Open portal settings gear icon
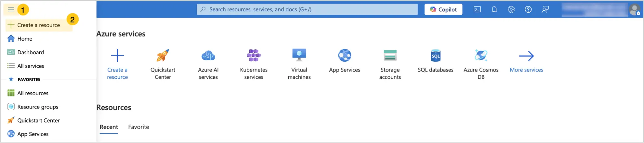This screenshot has height=143, width=644. point(511,9)
